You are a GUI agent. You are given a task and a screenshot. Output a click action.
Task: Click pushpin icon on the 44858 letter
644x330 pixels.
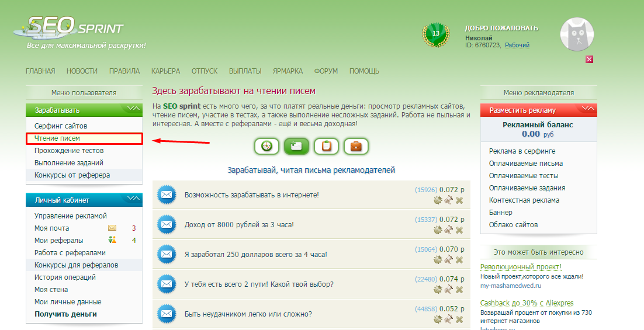click(448, 319)
